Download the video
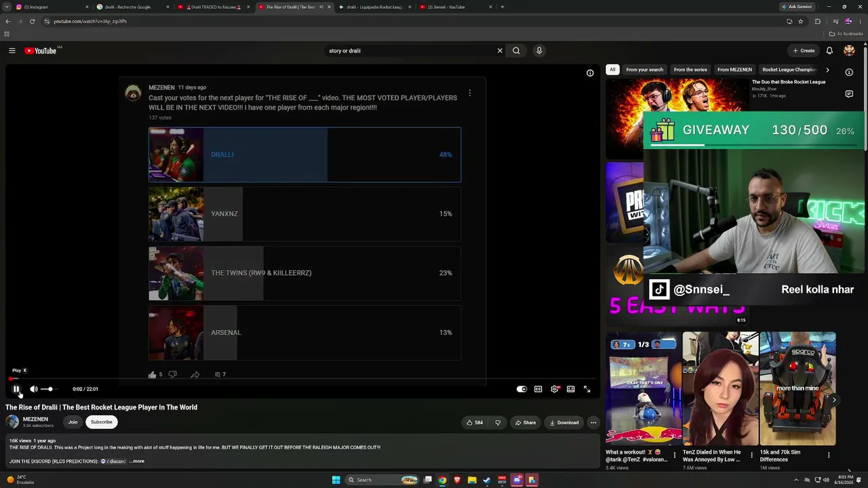868x488 pixels. point(564,422)
